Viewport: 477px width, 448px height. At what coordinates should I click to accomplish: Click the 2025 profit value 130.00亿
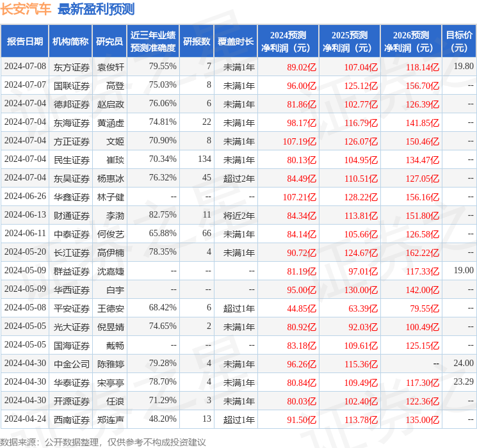(361, 290)
